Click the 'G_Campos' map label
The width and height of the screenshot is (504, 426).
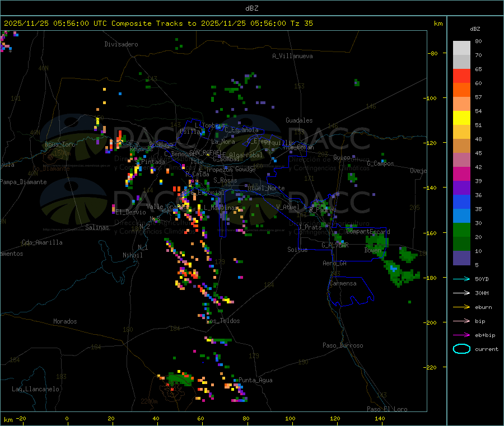point(381,163)
